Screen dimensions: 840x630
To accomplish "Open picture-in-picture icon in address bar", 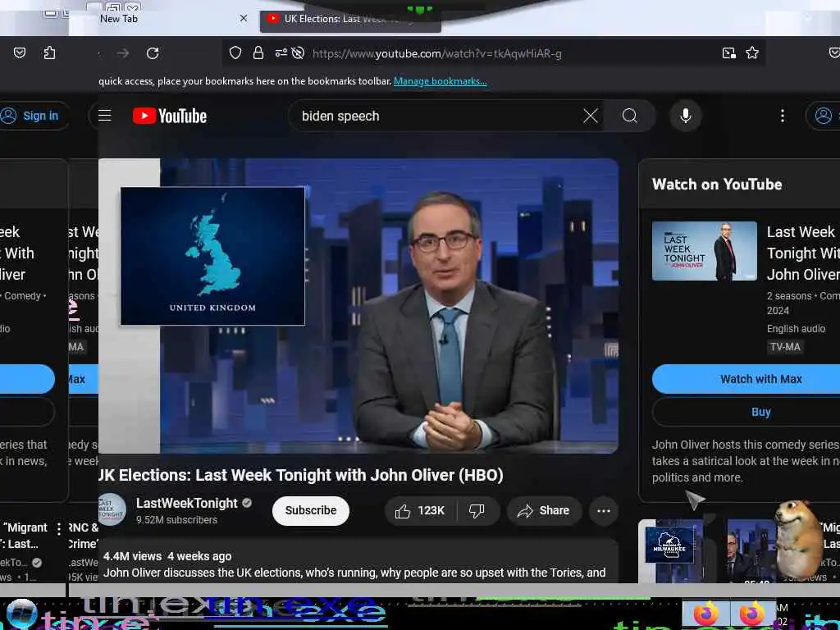I will coord(728,52).
